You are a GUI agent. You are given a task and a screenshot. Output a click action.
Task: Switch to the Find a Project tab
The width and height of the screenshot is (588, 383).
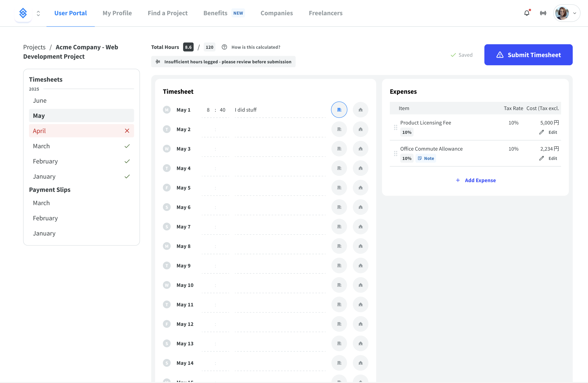(167, 13)
